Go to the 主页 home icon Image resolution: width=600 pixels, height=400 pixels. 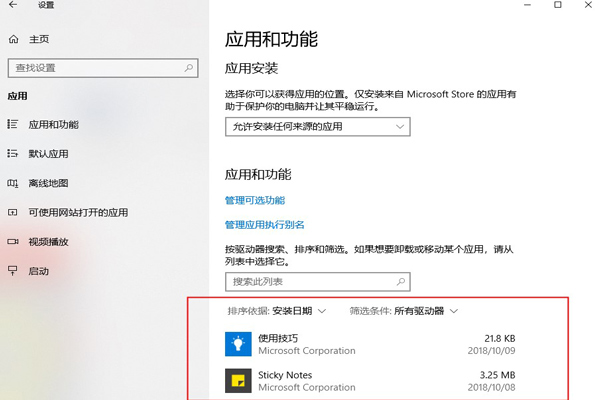point(13,39)
